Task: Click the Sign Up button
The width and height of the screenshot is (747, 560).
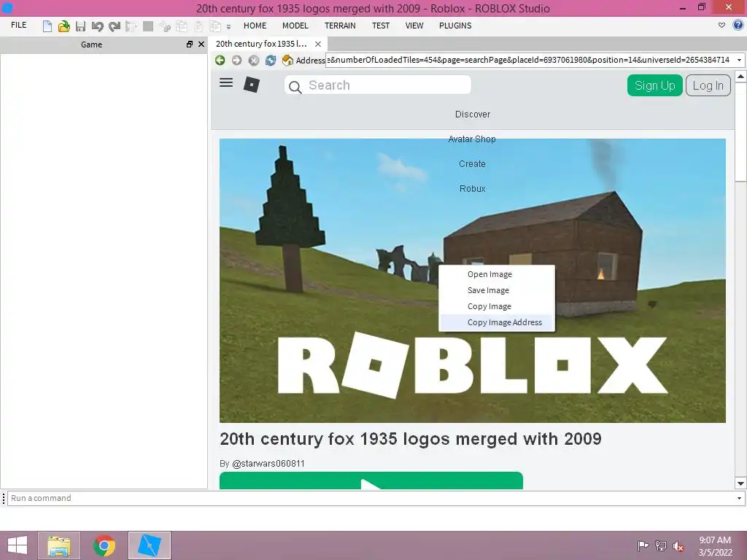Action: click(654, 86)
